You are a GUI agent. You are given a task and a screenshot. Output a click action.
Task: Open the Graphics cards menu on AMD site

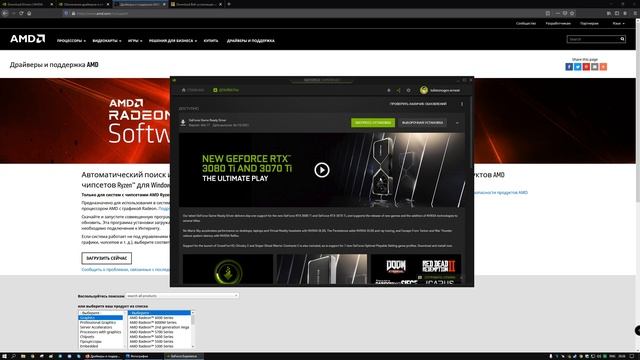tap(107, 41)
